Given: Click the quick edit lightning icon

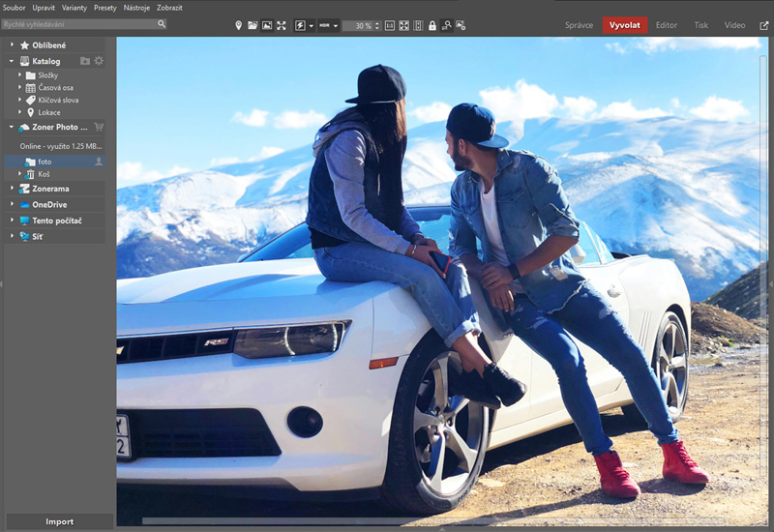Looking at the screenshot, I should pos(299,25).
